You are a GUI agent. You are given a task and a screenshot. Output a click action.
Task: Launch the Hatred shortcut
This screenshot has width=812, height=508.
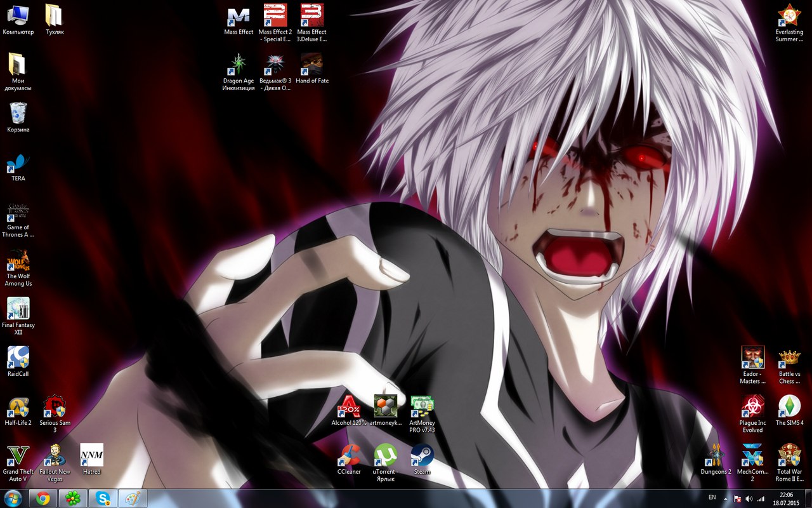point(92,459)
